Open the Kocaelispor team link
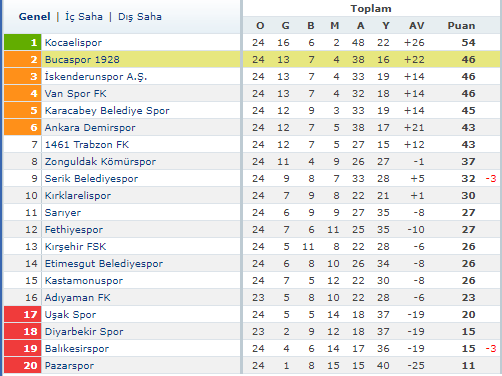Screen dimensions: 502x376 [73, 43]
